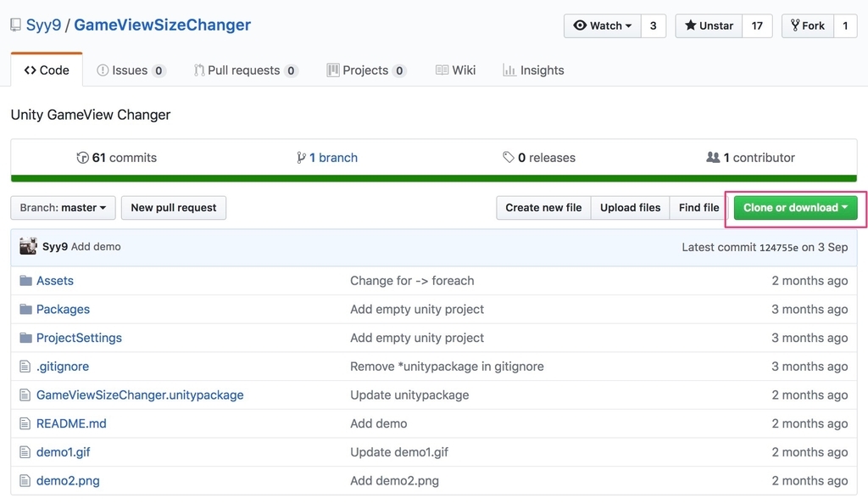The image size is (868, 504).
Task: View the 0 releases link
Action: coord(539,158)
